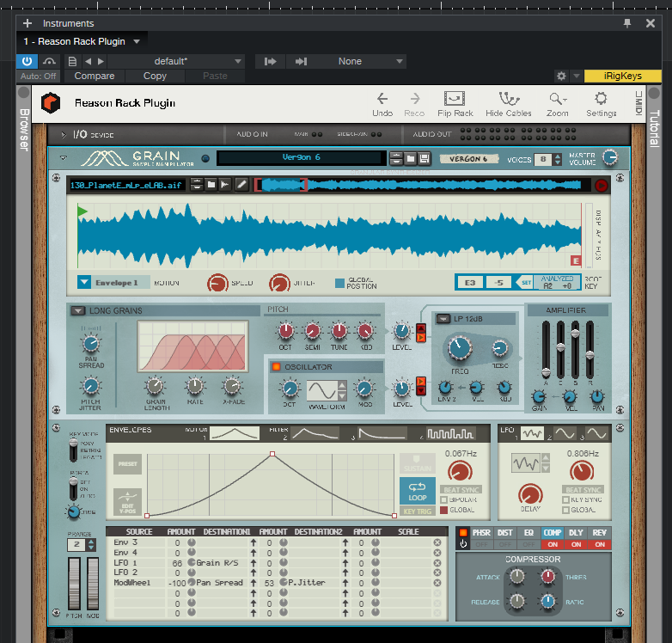Toggle envelope LOOP button
672x643 pixels.
[x=418, y=491]
